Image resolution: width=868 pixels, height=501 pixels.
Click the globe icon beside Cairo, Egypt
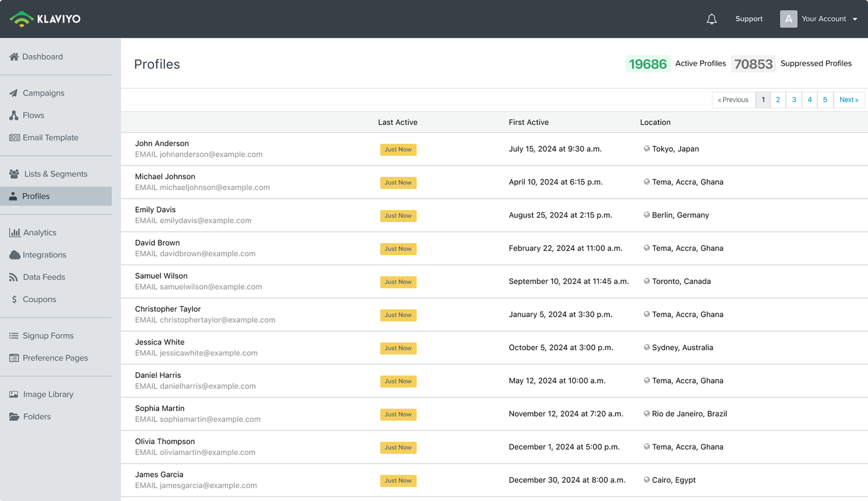pyautogui.click(x=646, y=480)
